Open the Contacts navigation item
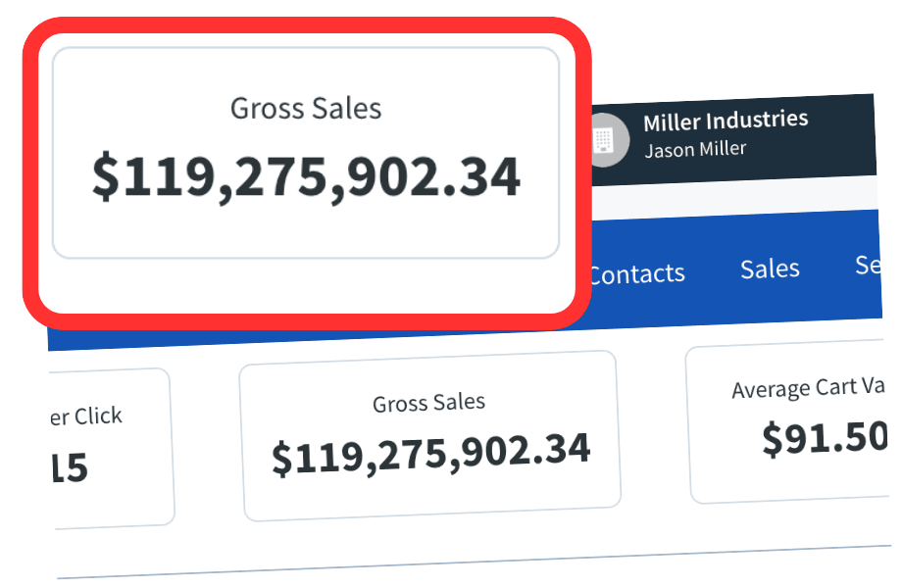 [637, 273]
